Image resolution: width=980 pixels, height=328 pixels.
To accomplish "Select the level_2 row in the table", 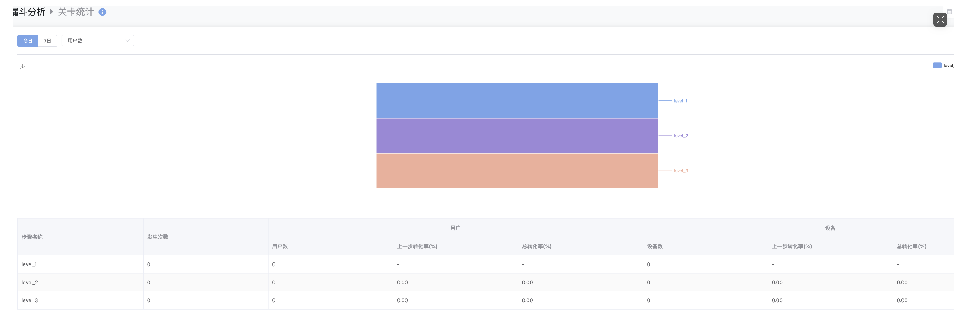I will [x=30, y=282].
